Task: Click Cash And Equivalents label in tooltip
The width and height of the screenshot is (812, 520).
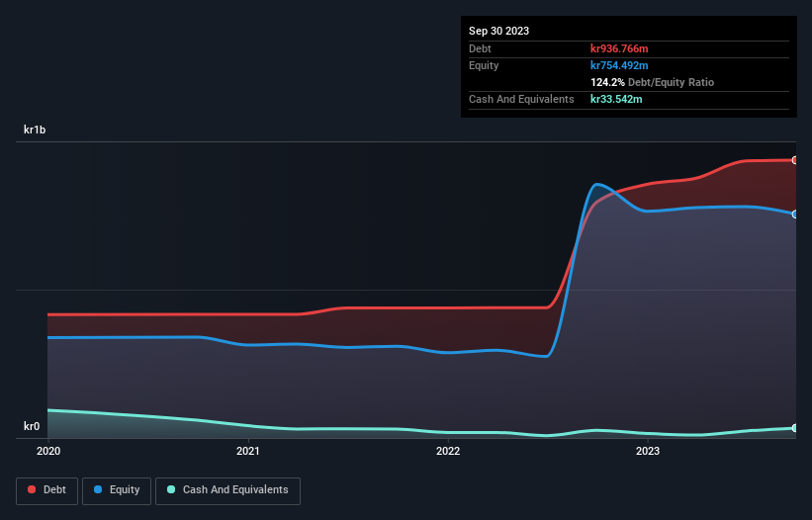Action: point(521,99)
